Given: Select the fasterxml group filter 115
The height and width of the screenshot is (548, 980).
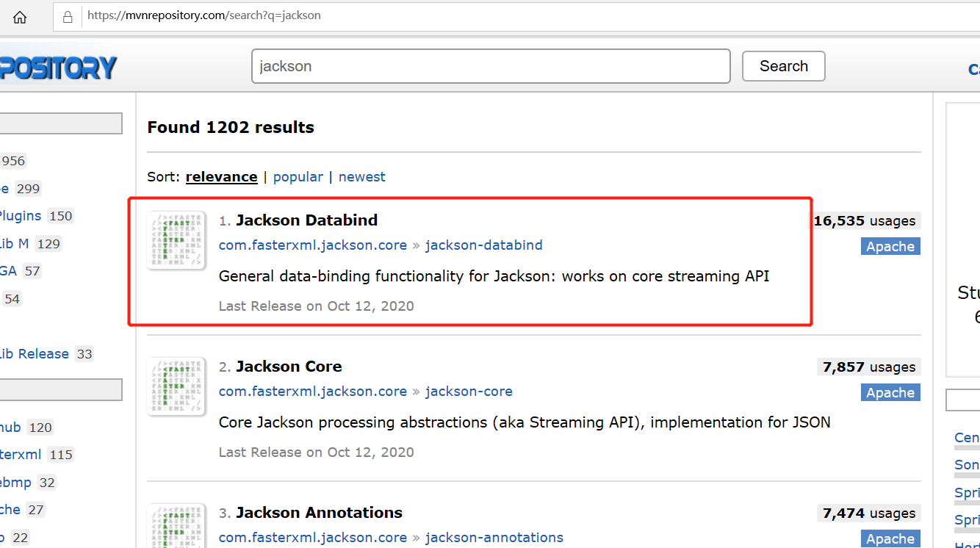Looking at the screenshot, I should tap(37, 455).
